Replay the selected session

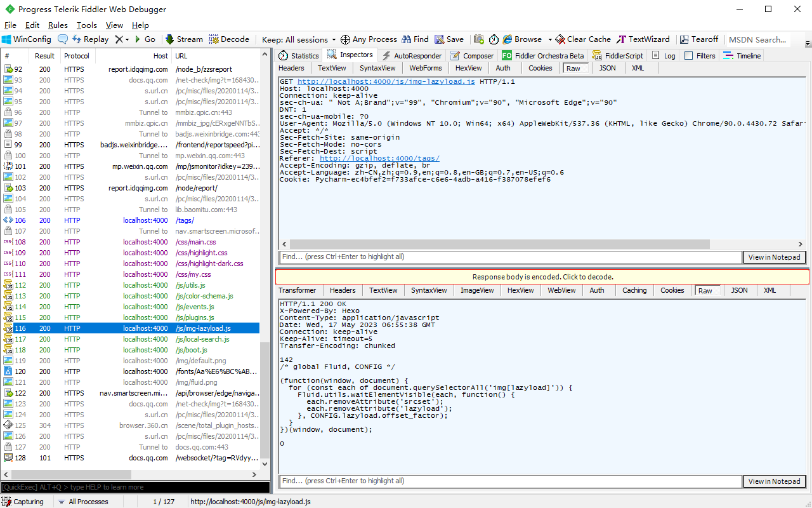point(90,39)
